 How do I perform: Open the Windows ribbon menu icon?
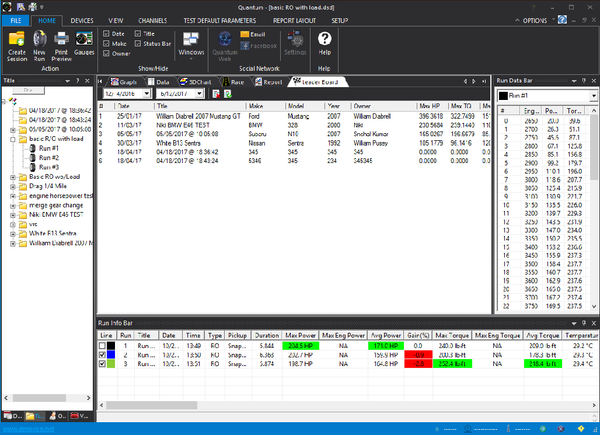click(191, 38)
